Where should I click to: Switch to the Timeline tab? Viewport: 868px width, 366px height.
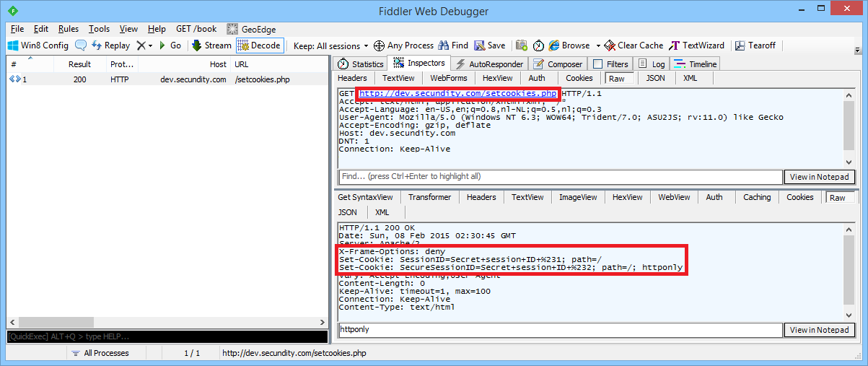[695, 64]
